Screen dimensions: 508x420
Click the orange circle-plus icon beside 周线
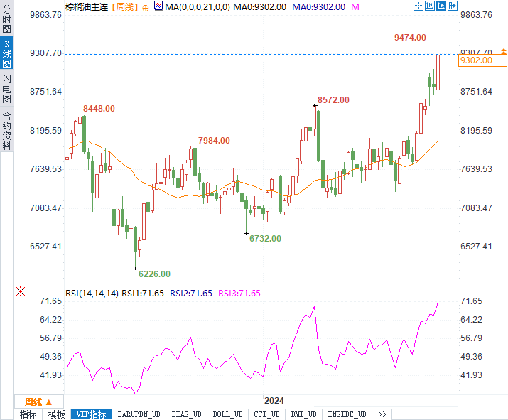[x=146, y=7]
